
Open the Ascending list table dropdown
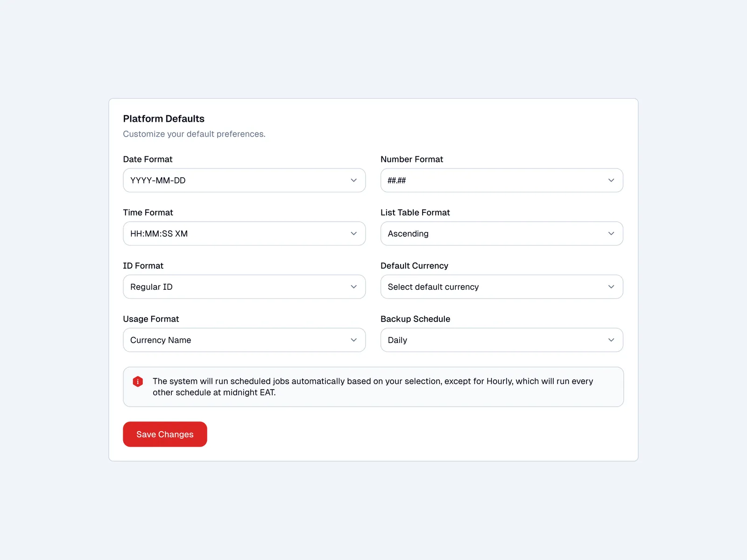(x=490, y=233)
